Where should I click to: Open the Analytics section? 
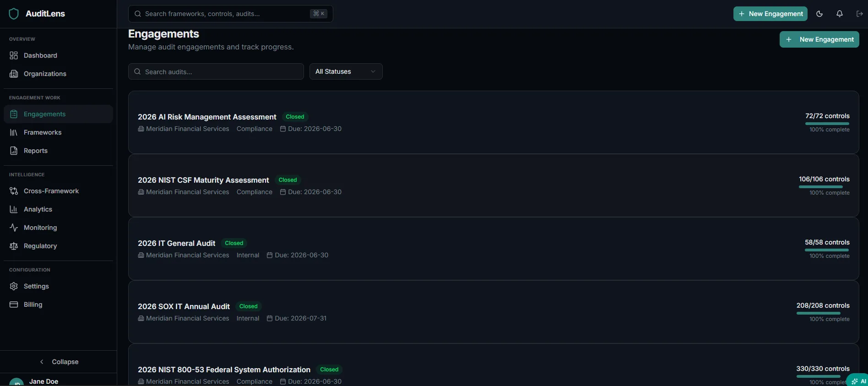pyautogui.click(x=58, y=209)
